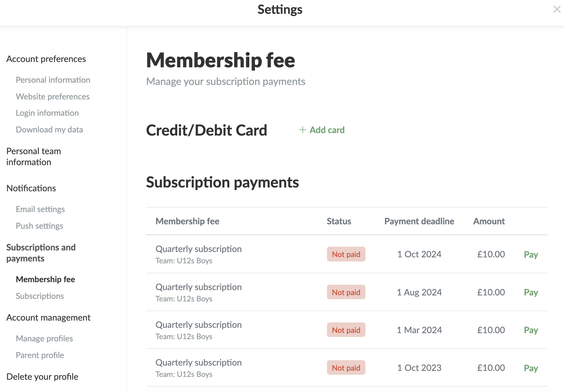Image resolution: width=564 pixels, height=392 pixels.
Task: Select Download my data
Action: 49,130
